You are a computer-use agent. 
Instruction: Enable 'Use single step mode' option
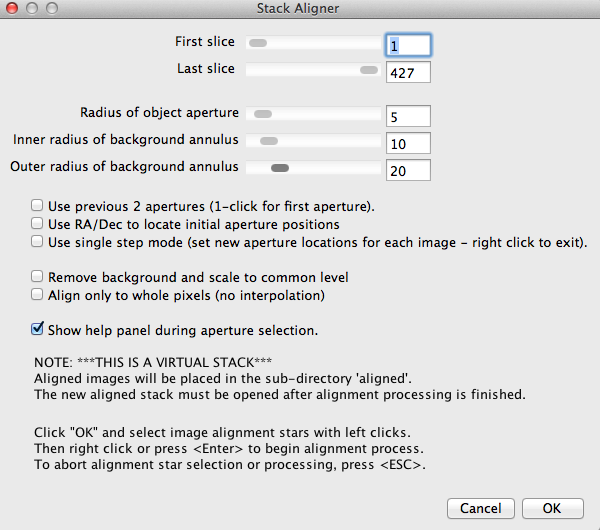point(38,242)
